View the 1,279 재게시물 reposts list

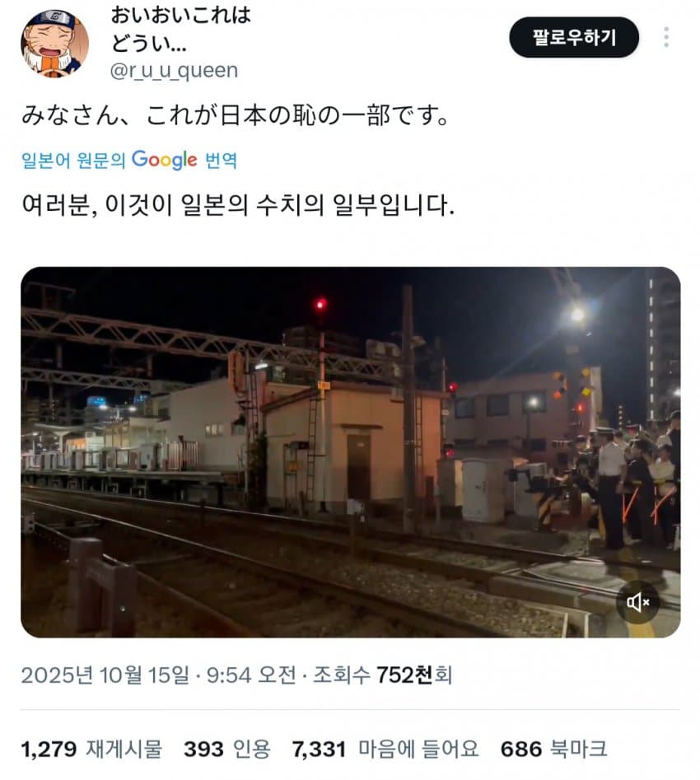click(x=91, y=750)
